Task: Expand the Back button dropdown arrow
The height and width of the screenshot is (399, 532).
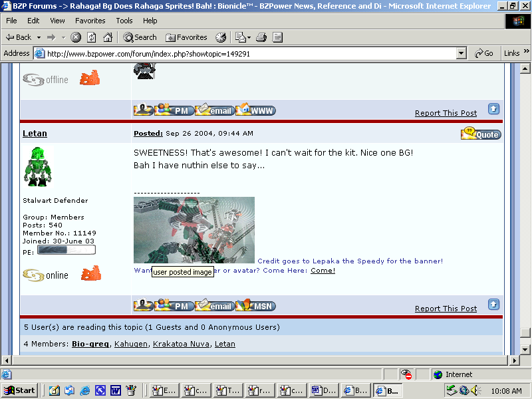Action: point(39,37)
